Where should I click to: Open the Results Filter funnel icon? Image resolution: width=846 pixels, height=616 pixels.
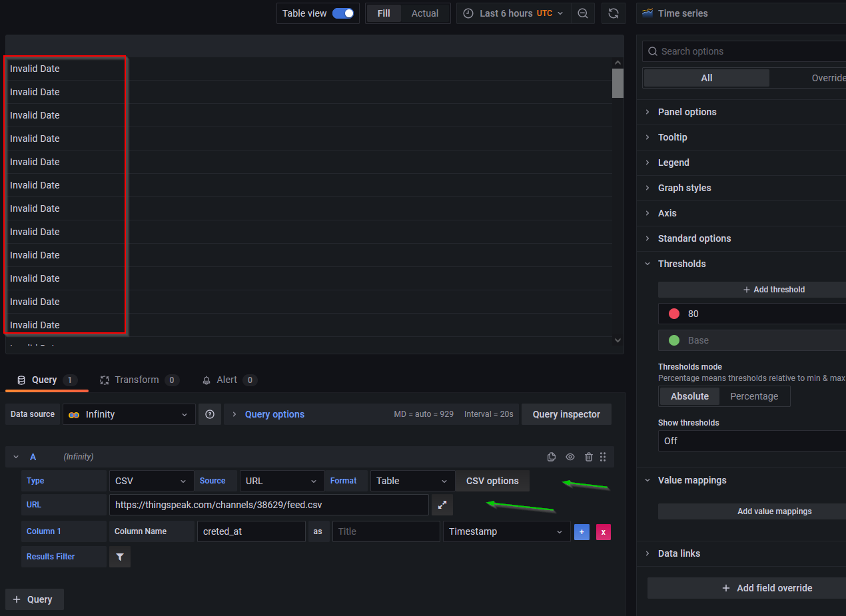coord(119,557)
